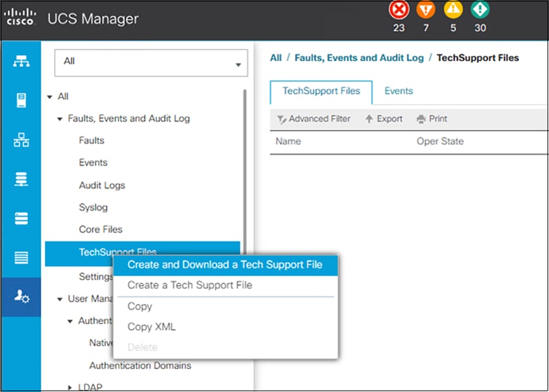Click the major faults orange icon

[x=426, y=9]
